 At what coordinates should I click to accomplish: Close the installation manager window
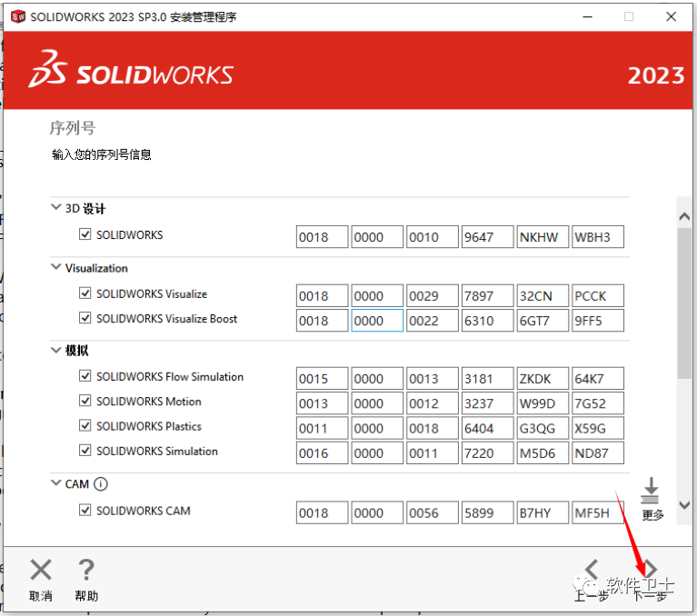tap(672, 17)
